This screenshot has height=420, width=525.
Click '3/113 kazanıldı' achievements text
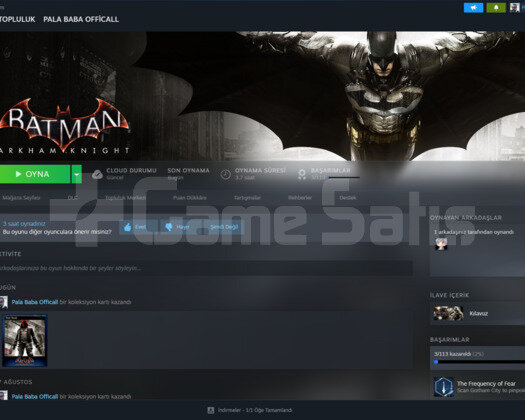click(x=452, y=354)
